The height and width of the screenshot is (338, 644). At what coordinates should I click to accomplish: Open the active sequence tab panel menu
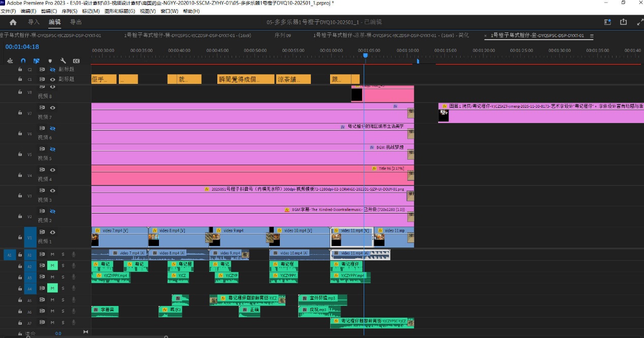point(592,36)
